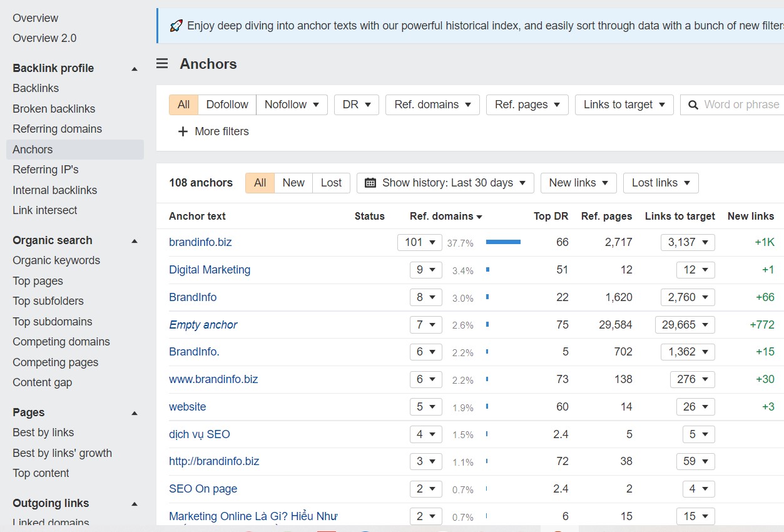Open Top pages in the sidebar
The image size is (784, 532).
[x=38, y=281]
